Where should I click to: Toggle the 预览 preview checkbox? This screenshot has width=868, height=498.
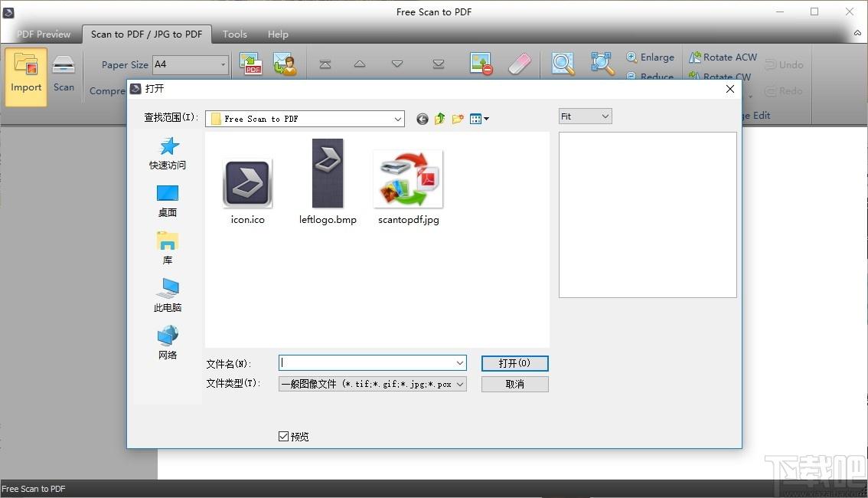pyautogui.click(x=283, y=437)
